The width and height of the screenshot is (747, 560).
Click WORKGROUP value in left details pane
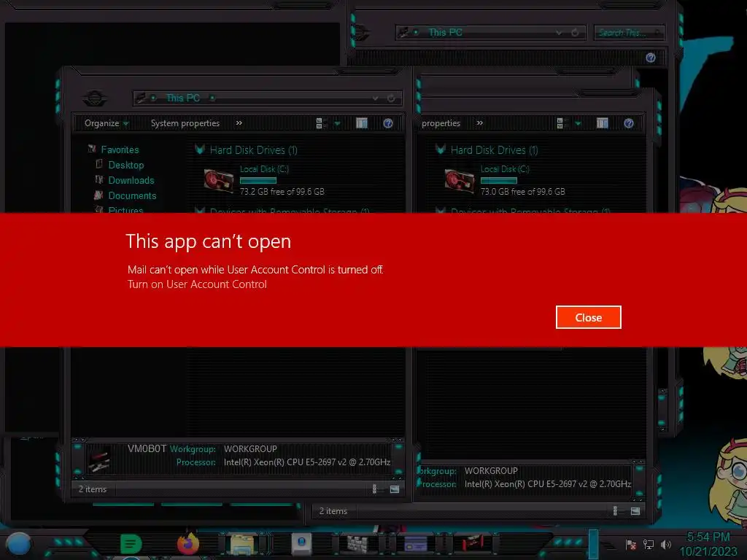click(x=250, y=449)
